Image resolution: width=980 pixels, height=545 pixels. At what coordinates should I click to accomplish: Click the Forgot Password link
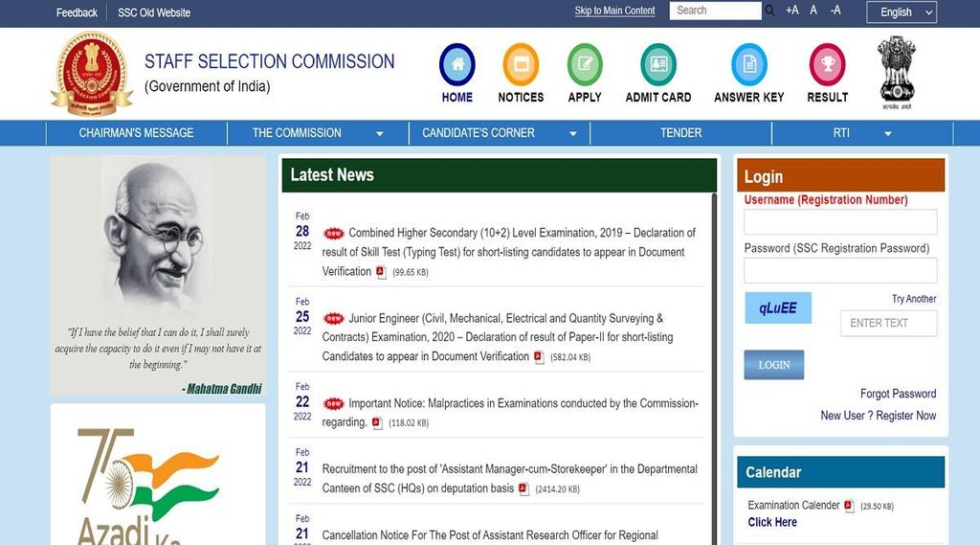click(898, 394)
